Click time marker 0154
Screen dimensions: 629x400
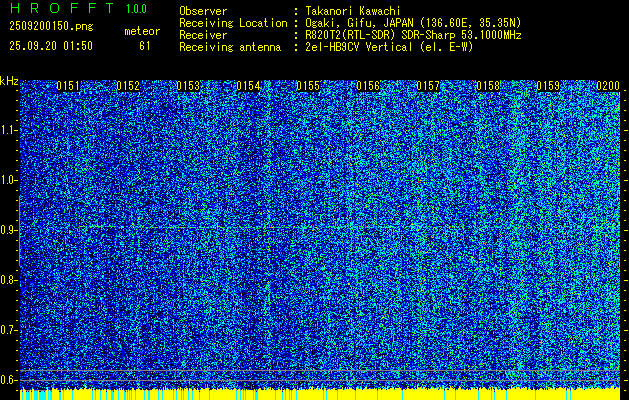pyautogui.click(x=248, y=86)
